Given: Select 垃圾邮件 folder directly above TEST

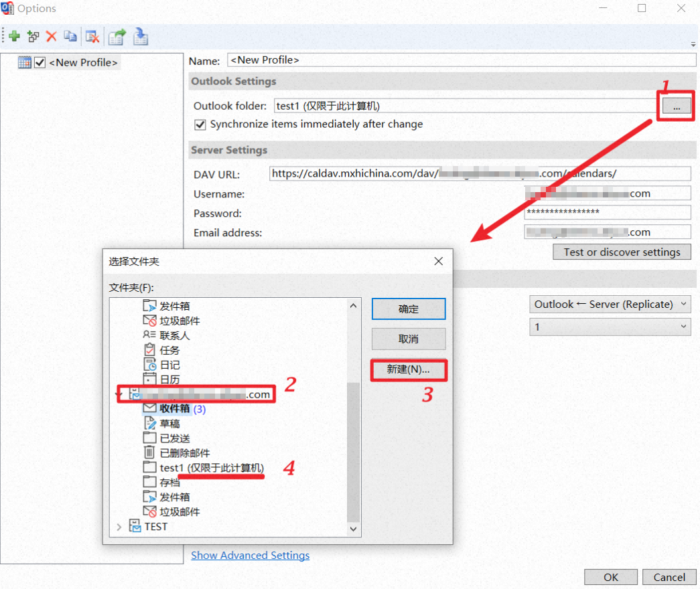Looking at the screenshot, I should (x=180, y=512).
